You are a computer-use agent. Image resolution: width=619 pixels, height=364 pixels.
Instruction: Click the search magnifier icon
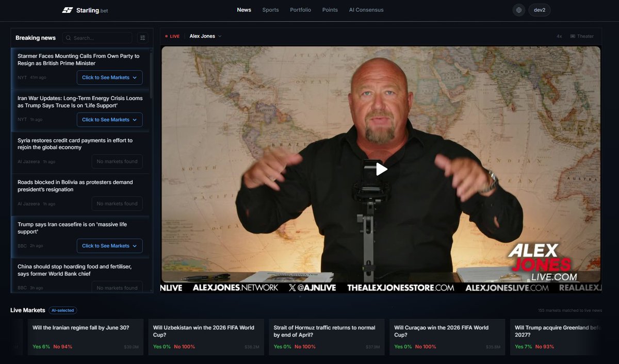pos(68,38)
